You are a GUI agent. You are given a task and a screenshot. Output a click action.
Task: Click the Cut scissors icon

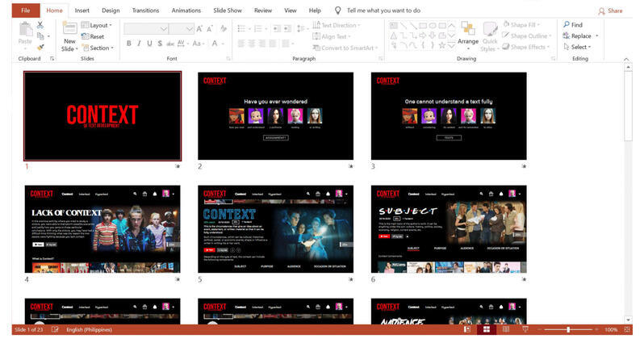[x=40, y=25]
